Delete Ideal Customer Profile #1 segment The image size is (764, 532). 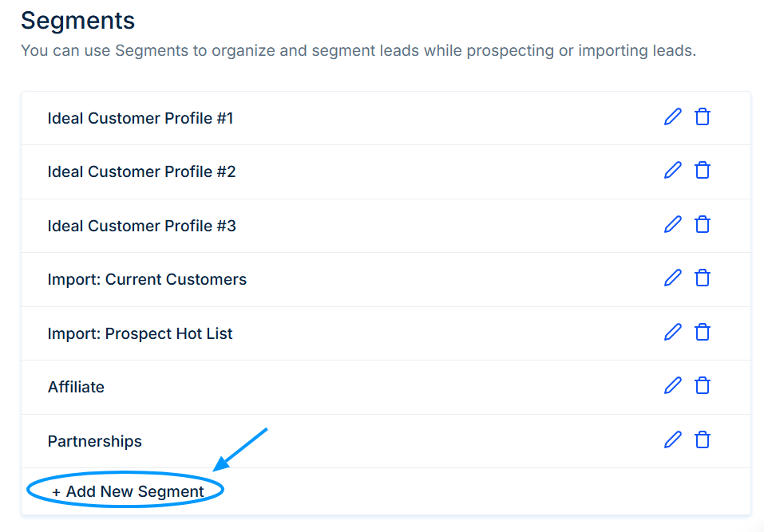[x=702, y=116]
